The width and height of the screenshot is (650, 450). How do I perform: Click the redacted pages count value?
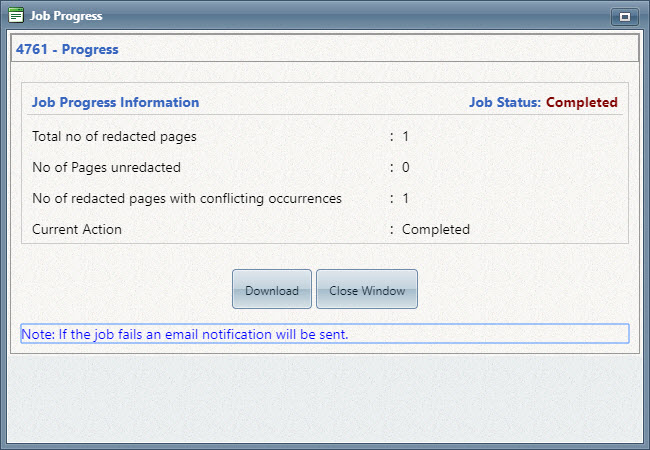(x=405, y=136)
